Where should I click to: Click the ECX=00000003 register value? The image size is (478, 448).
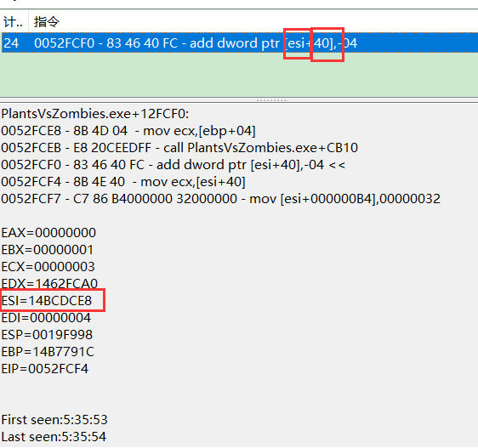[x=48, y=267]
